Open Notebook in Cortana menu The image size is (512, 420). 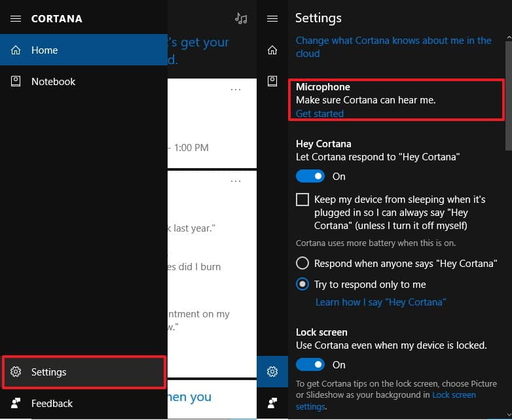(84, 81)
